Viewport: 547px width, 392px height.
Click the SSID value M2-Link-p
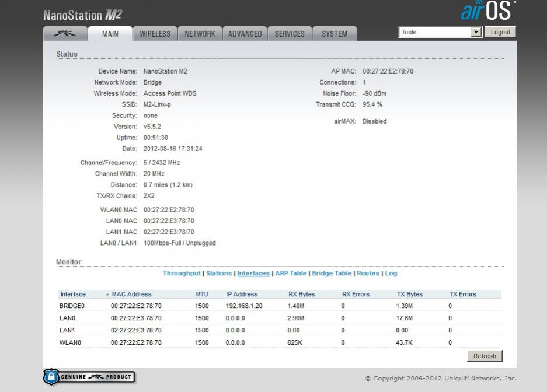pos(157,104)
